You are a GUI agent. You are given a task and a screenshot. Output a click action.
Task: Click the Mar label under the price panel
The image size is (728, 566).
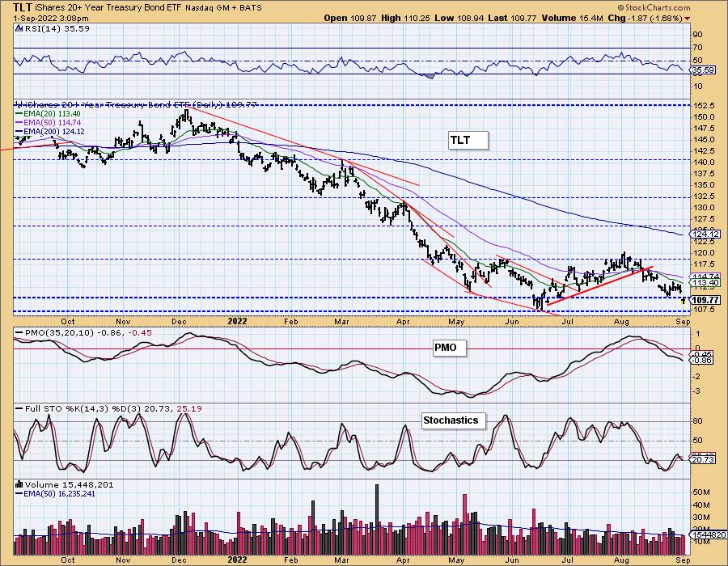point(341,321)
